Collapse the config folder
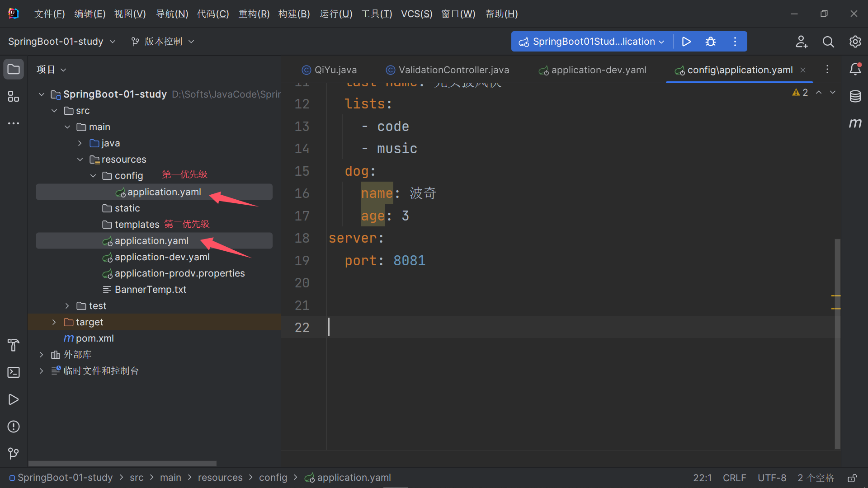 point(93,176)
